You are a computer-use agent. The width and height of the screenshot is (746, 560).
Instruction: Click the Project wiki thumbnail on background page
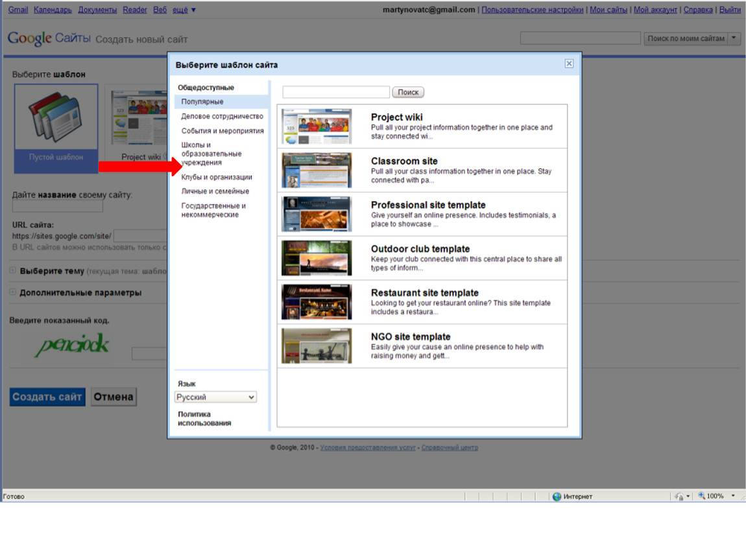139,117
